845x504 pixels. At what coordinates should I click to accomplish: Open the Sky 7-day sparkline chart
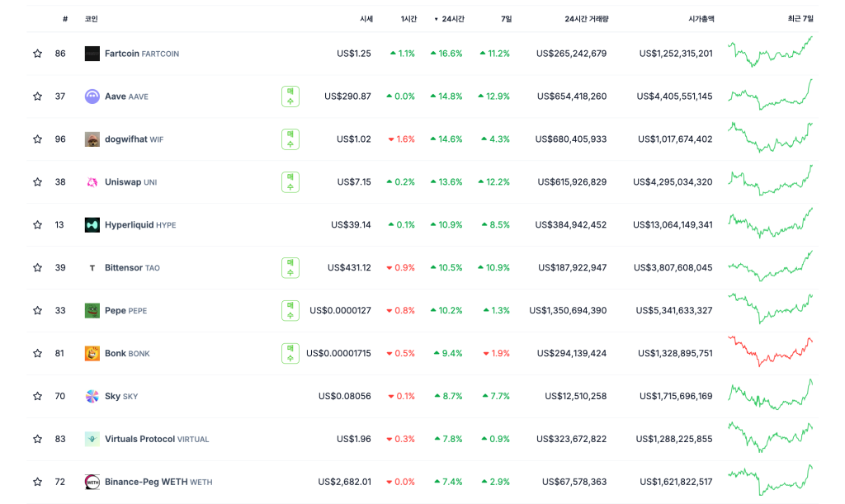(x=770, y=394)
